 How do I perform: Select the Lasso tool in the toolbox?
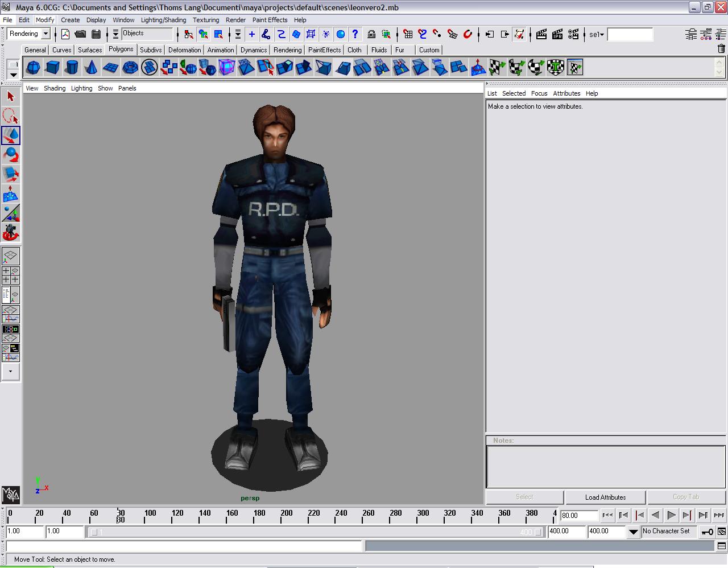(10, 116)
